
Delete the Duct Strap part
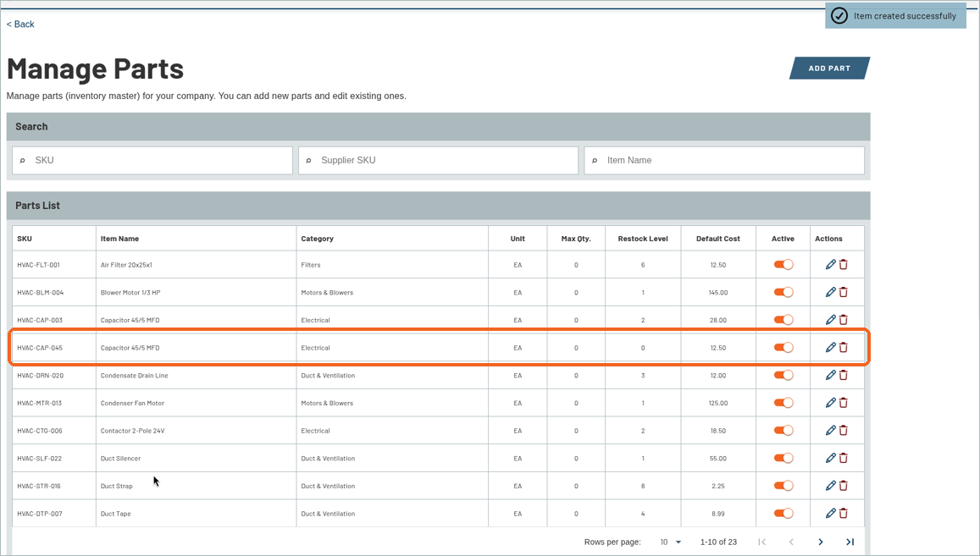coord(843,486)
